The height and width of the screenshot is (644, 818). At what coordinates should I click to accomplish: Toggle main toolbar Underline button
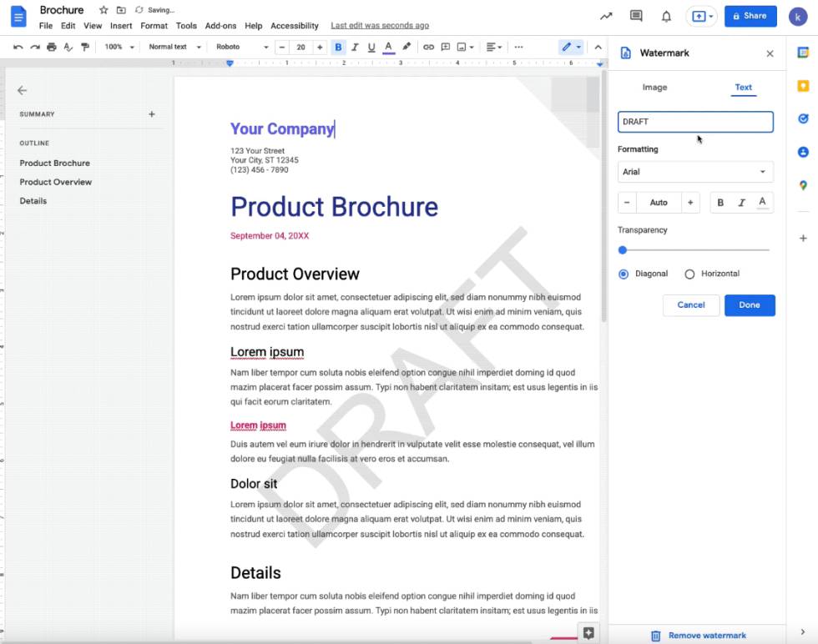tap(371, 47)
